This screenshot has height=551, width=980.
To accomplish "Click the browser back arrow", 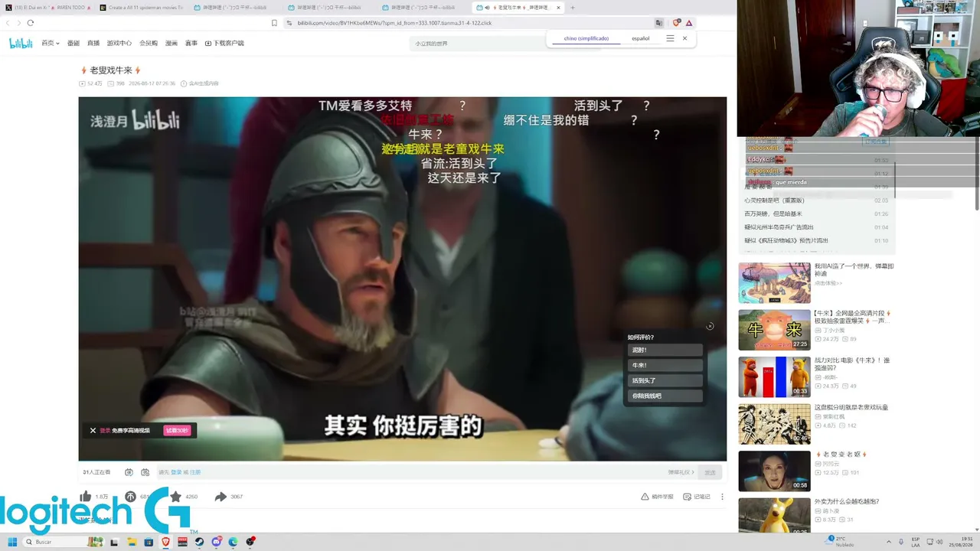I will click(8, 23).
